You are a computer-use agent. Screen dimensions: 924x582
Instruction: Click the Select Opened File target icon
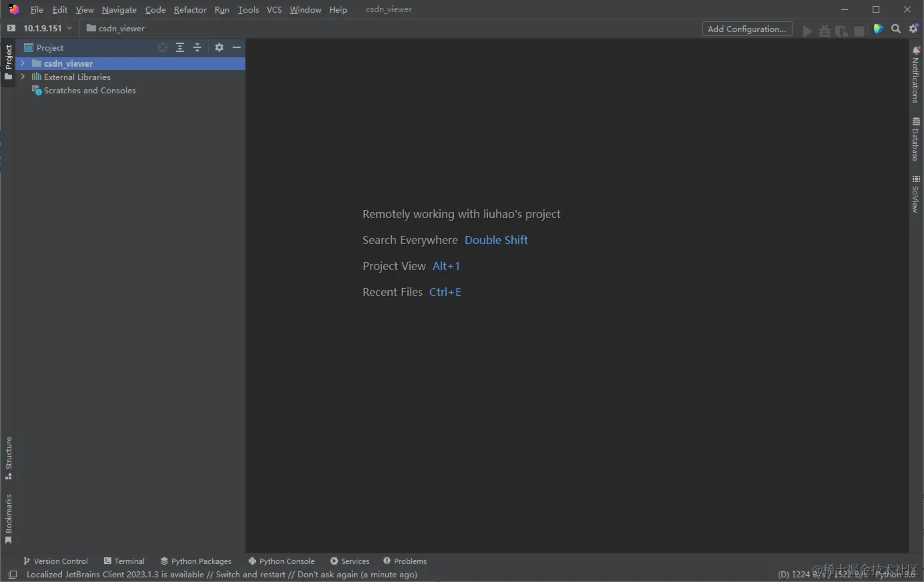point(163,47)
